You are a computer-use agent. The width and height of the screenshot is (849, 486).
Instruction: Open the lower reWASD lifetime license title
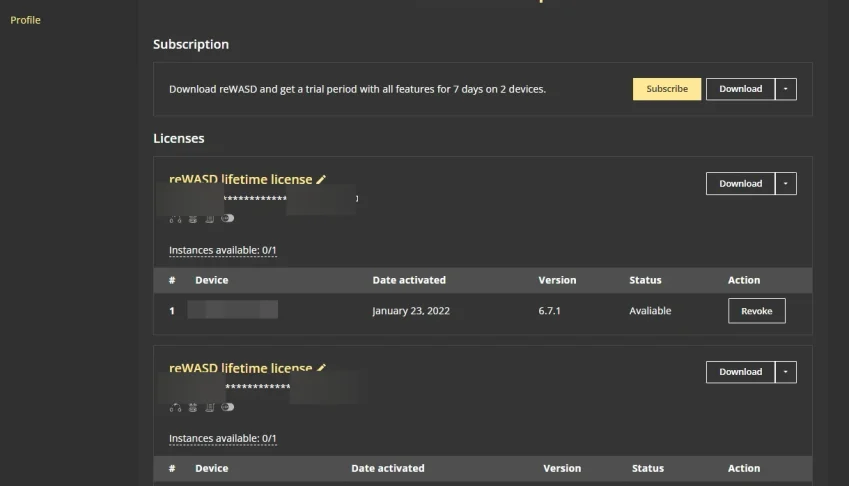pyautogui.click(x=240, y=368)
